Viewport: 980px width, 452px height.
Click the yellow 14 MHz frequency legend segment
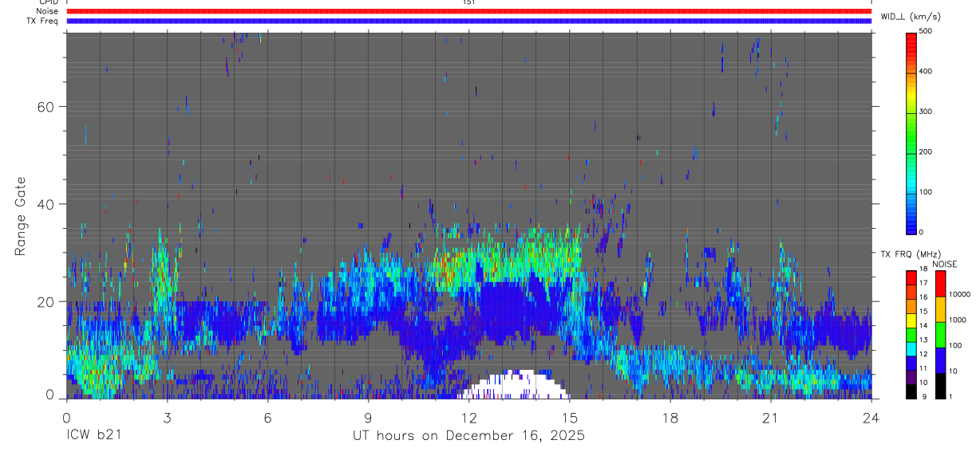tap(911, 320)
